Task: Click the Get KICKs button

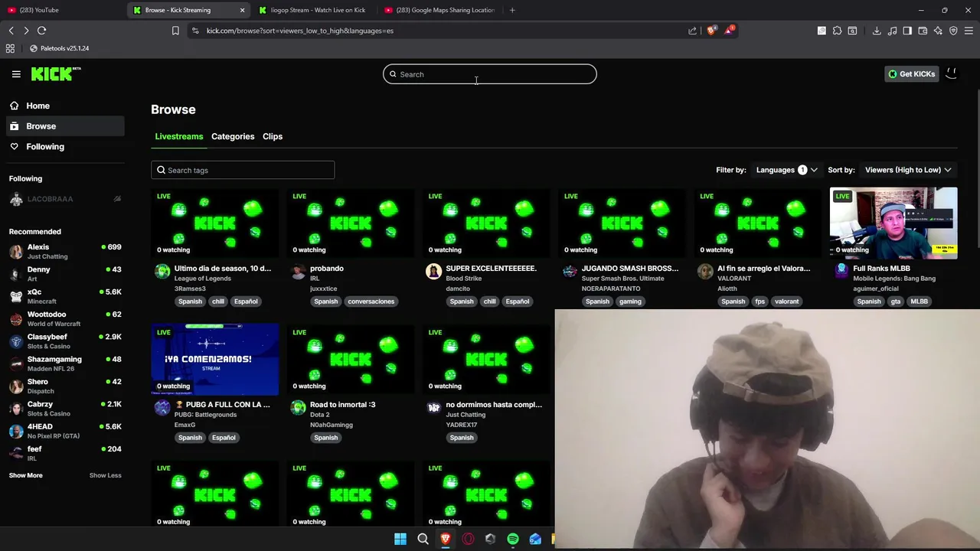Action: point(911,74)
